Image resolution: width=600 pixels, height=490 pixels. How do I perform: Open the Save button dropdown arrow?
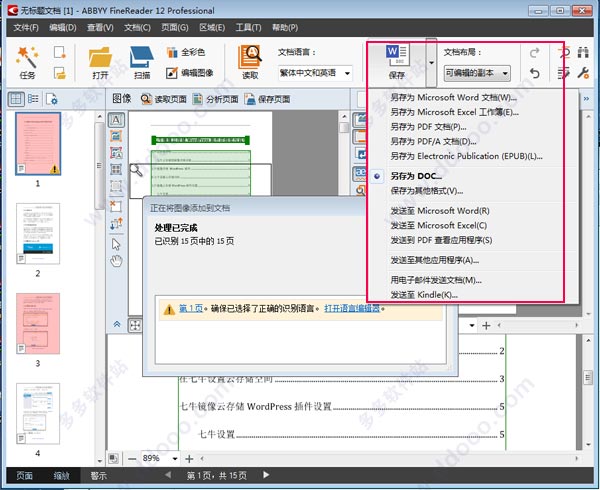pos(431,63)
